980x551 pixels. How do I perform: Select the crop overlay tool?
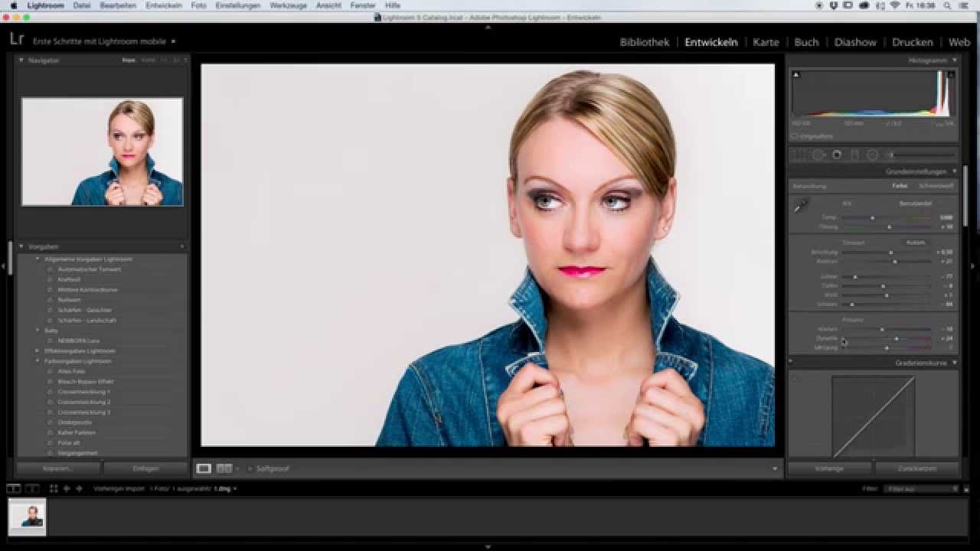tap(799, 155)
